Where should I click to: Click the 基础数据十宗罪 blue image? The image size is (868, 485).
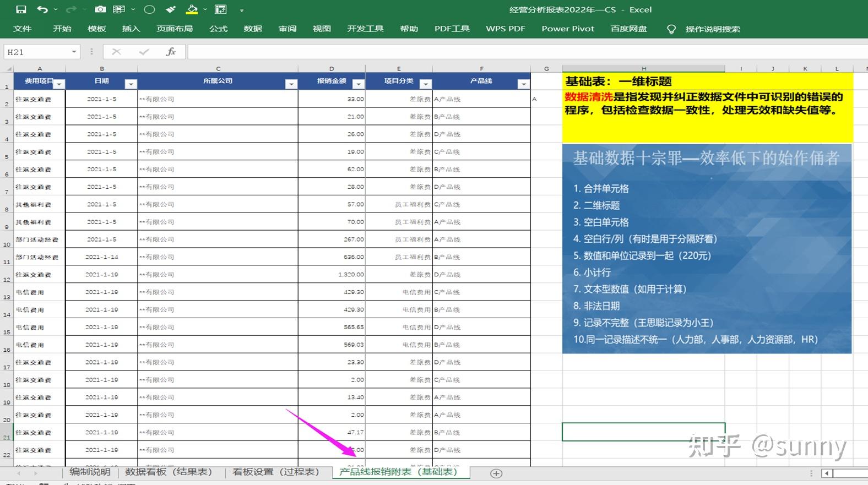pos(707,248)
